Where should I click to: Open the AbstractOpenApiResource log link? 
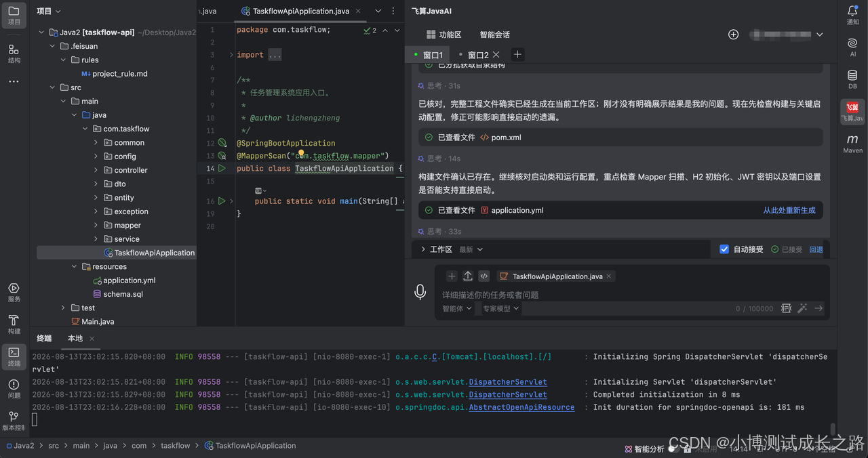tap(521, 407)
